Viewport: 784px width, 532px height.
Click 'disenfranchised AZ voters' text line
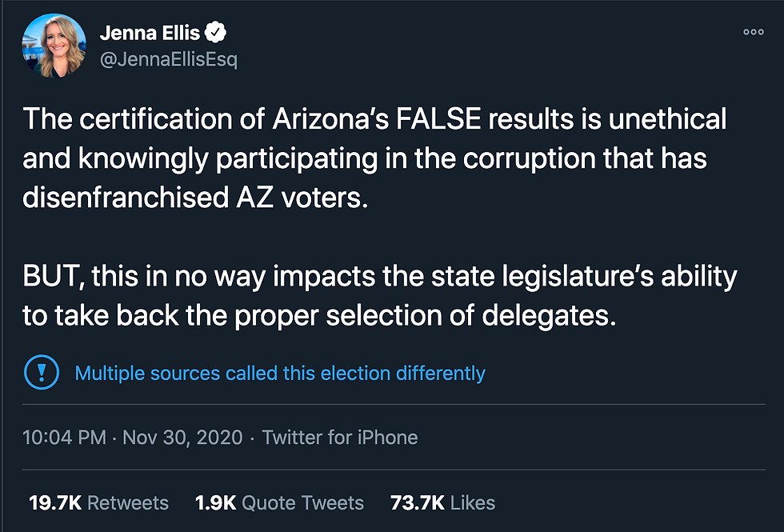coord(195,198)
